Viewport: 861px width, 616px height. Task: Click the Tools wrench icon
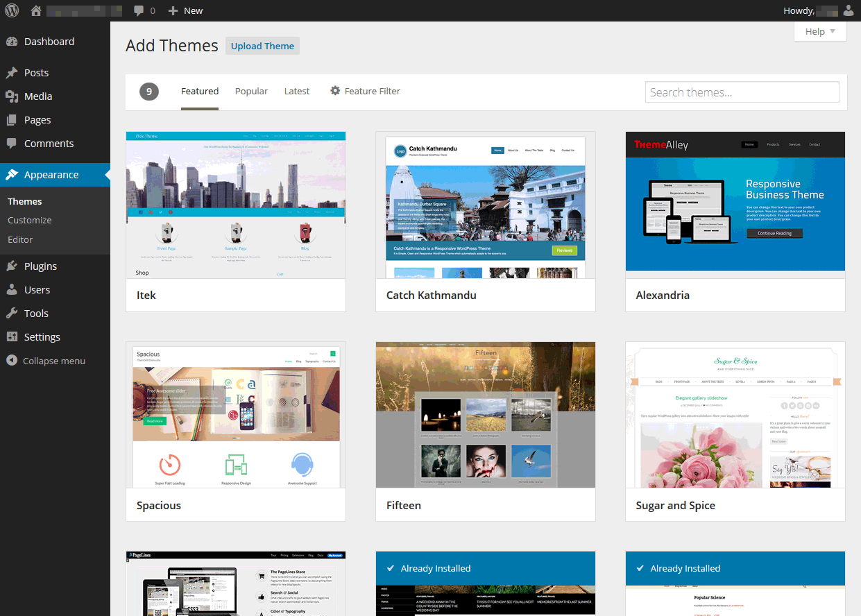[12, 314]
